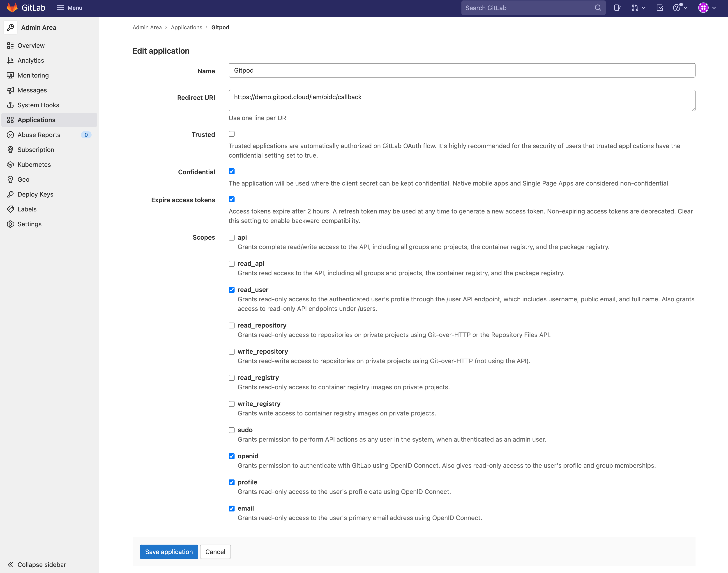The height and width of the screenshot is (573, 728).
Task: Open the Help dropdown menu
Action: point(680,8)
